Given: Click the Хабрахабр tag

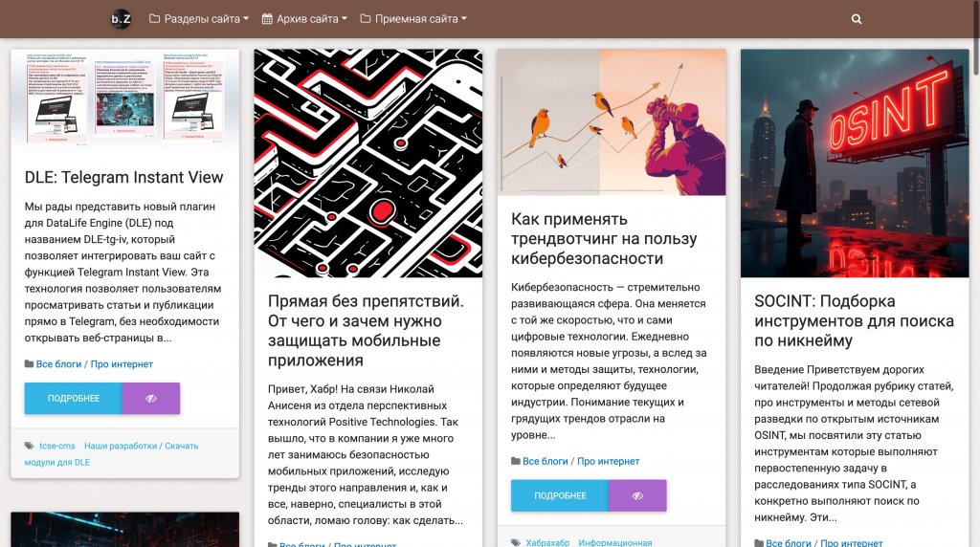Looking at the screenshot, I should (x=547, y=542).
